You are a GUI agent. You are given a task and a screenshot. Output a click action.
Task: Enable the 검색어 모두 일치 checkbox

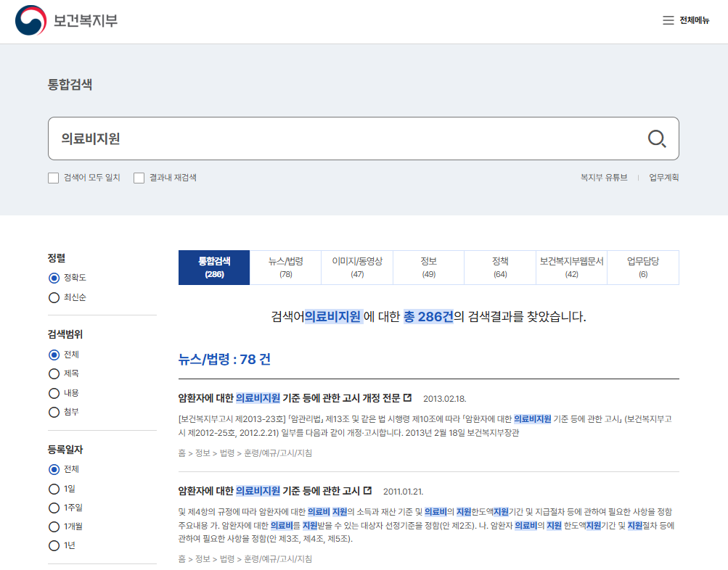click(53, 177)
